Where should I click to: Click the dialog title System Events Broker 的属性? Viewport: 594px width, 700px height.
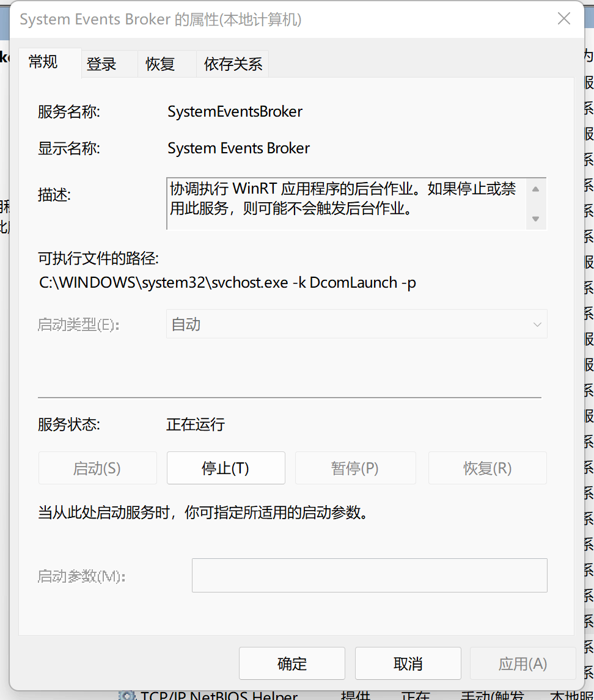(160, 19)
